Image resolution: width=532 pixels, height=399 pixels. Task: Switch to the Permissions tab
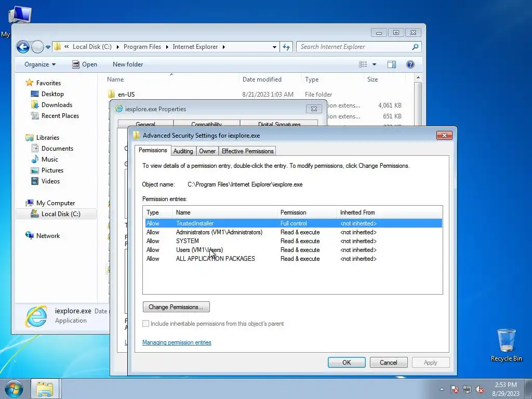point(153,150)
